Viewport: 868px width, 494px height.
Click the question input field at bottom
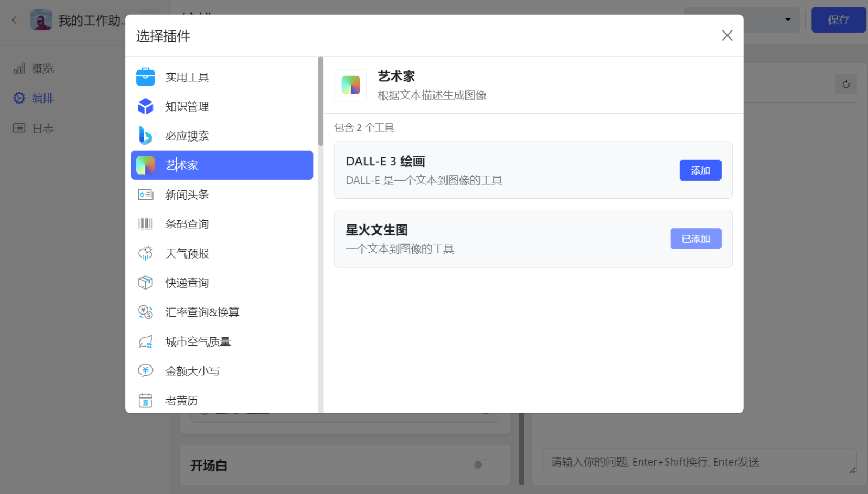(x=699, y=462)
